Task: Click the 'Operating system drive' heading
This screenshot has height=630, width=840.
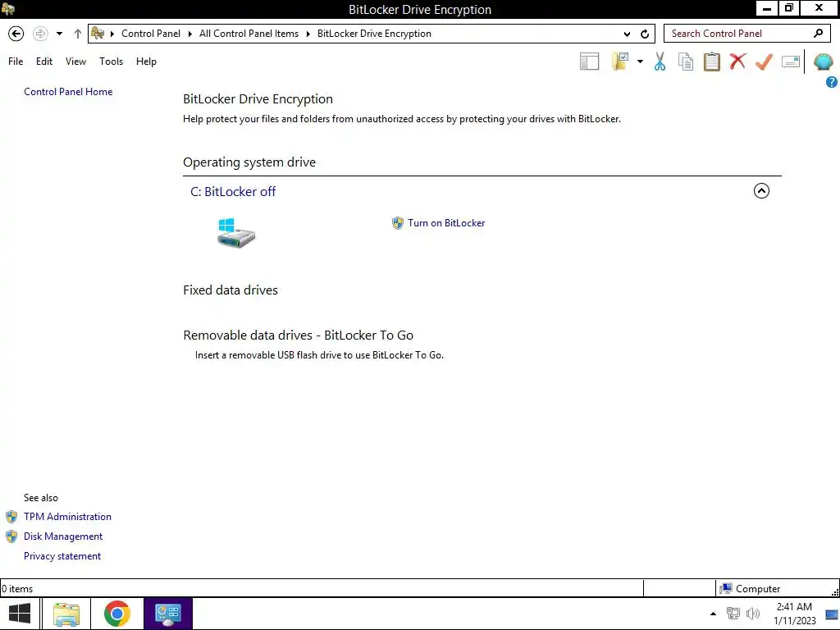Action: click(249, 162)
